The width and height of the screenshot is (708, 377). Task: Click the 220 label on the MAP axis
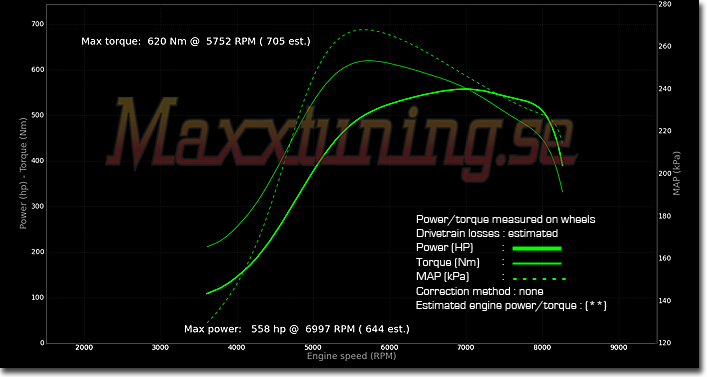point(665,131)
